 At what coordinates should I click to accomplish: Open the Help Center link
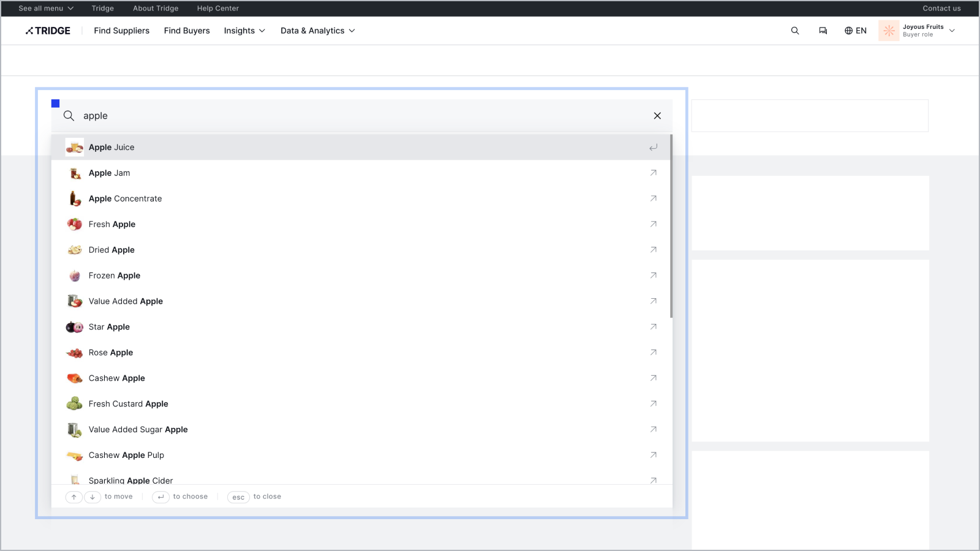pos(217,9)
